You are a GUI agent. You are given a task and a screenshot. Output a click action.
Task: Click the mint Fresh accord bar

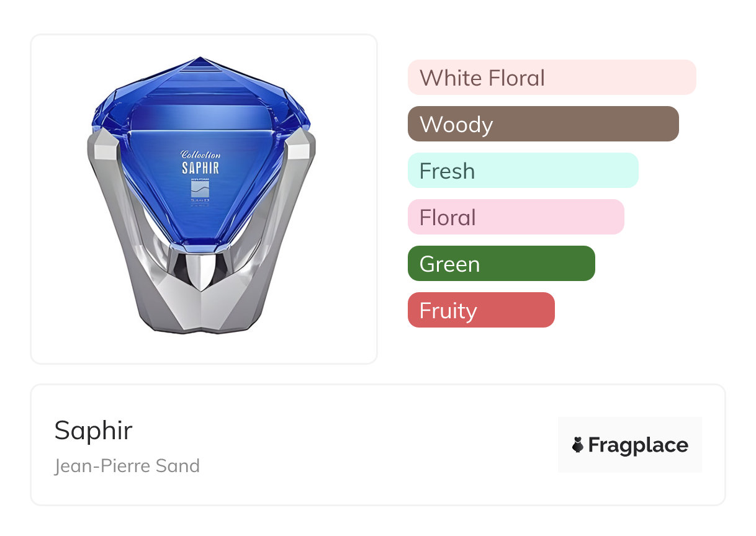(x=523, y=171)
